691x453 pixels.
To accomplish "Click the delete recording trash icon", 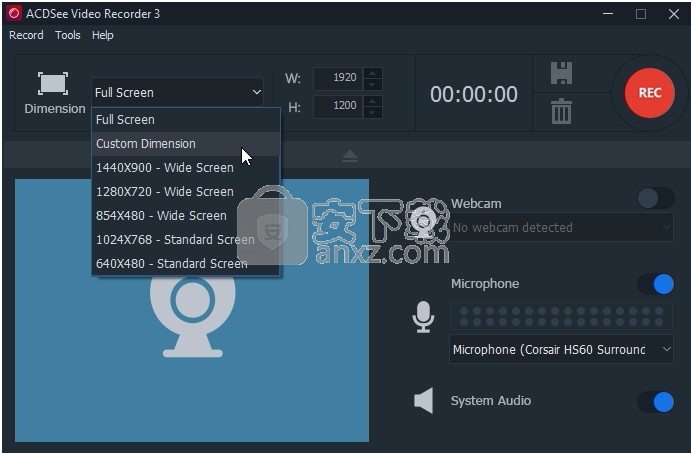I will point(561,111).
